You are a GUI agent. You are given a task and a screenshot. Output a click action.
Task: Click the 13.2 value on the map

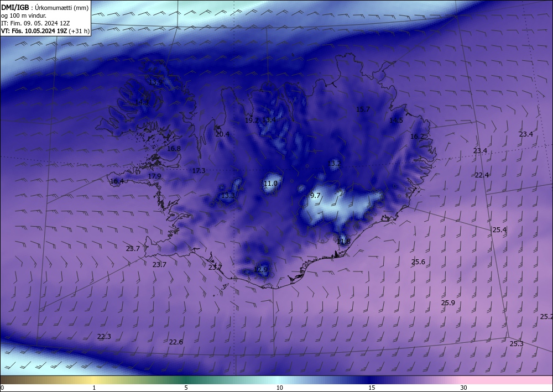point(334,164)
